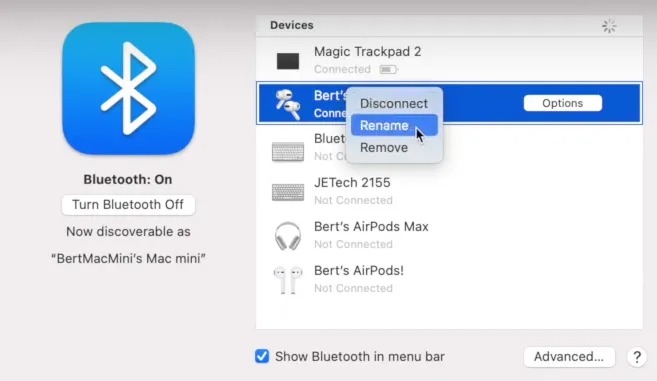Click the Magic Trackpad battery level icon

tap(388, 69)
